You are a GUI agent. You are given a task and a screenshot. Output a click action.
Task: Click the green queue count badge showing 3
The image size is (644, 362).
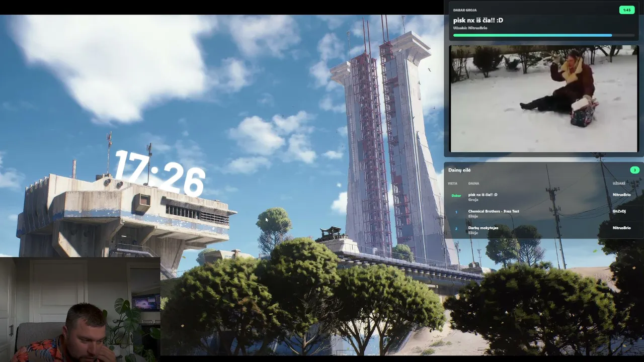point(634,170)
